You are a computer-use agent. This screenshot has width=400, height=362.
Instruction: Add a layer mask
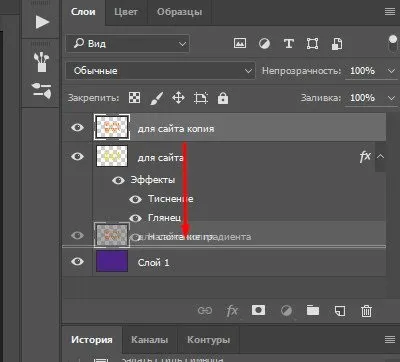[x=258, y=310]
